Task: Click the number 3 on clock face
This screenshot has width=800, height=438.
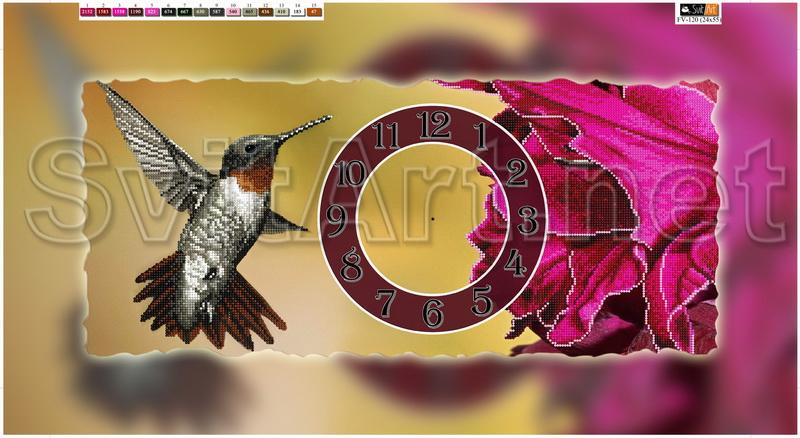Action: [x=528, y=219]
